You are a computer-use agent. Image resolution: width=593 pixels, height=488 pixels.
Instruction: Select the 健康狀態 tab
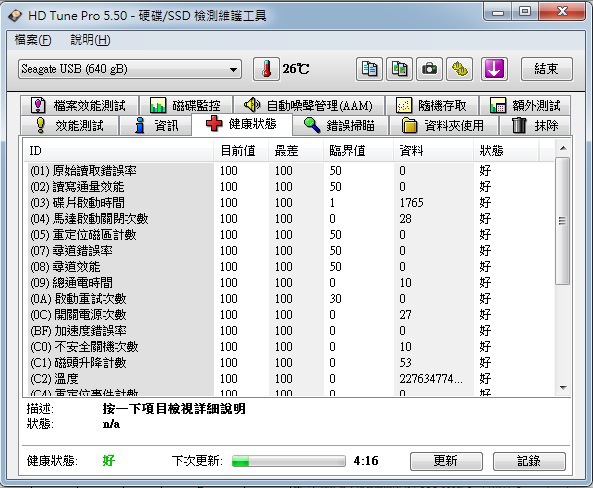(242, 124)
